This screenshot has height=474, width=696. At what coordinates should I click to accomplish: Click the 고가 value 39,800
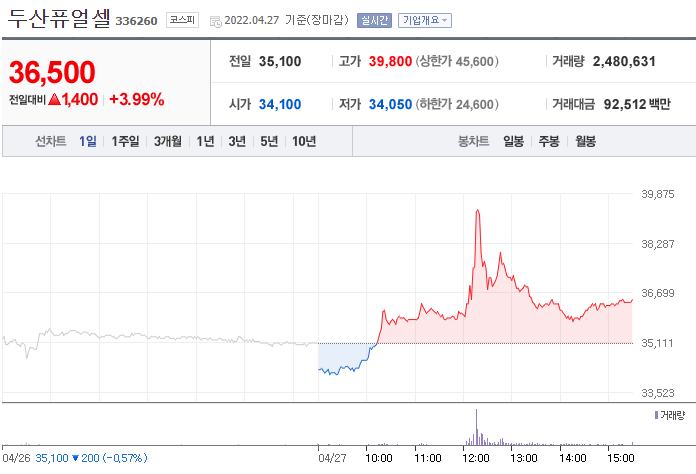point(390,61)
